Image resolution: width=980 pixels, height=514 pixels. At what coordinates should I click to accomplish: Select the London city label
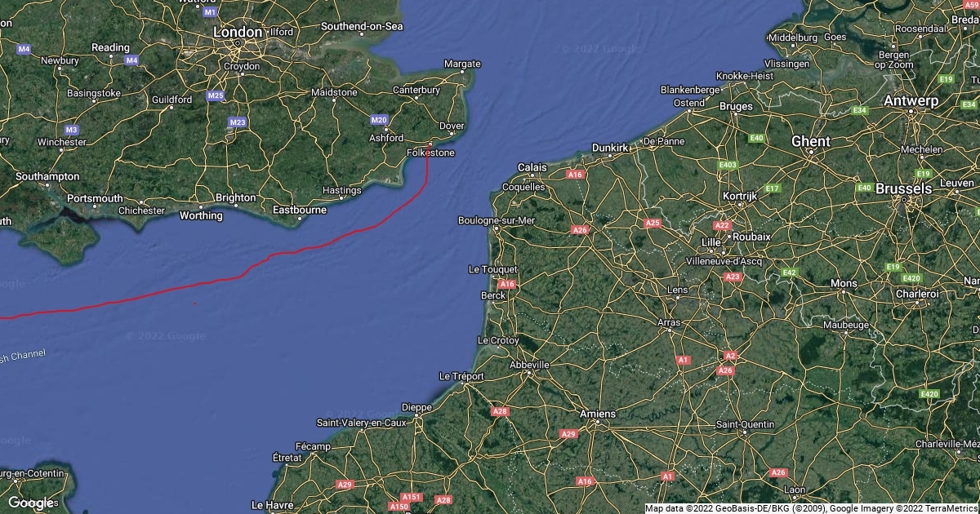238,33
